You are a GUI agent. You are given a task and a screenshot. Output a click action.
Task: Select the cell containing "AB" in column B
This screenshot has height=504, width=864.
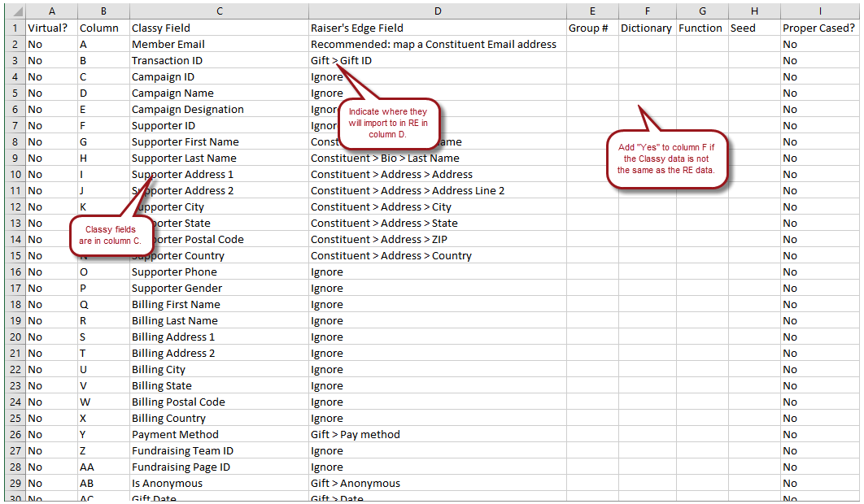tap(103, 483)
